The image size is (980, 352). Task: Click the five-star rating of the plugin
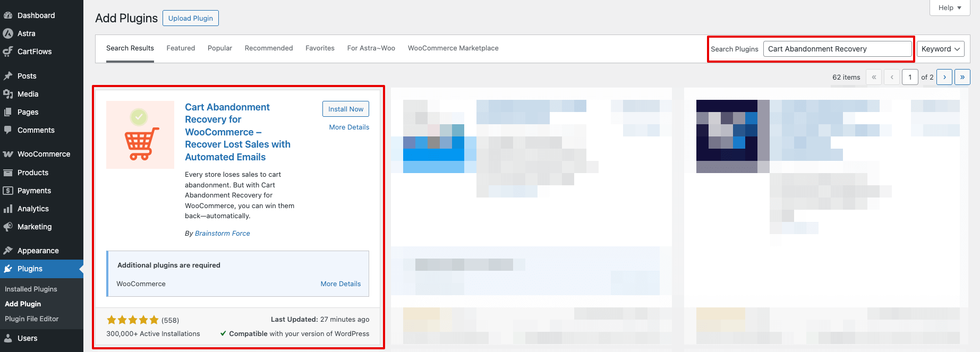point(133,320)
